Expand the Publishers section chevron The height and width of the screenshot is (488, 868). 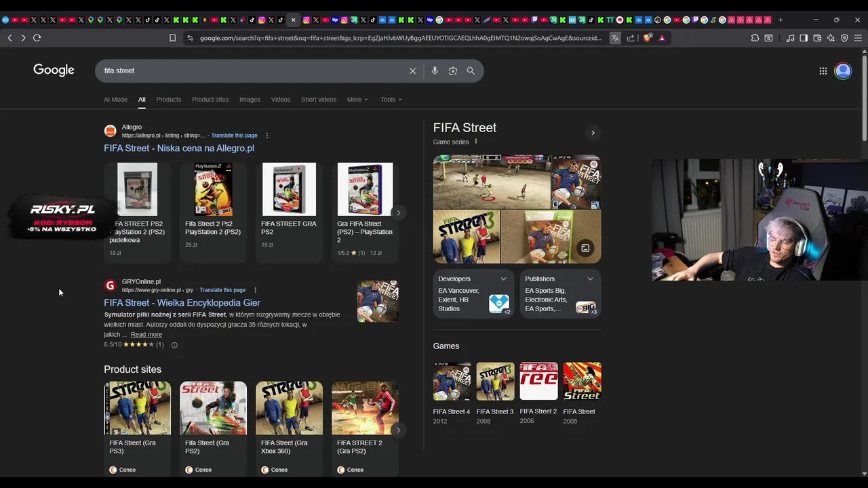pyautogui.click(x=590, y=279)
